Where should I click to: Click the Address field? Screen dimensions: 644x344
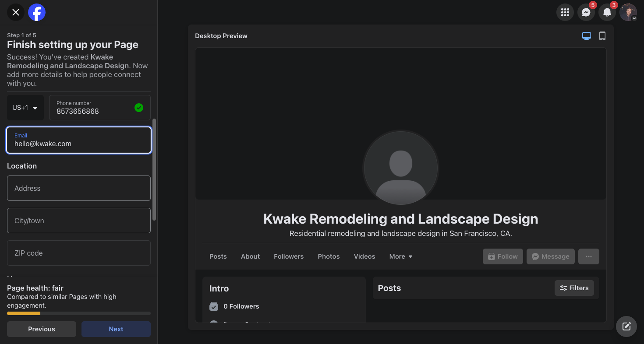79,188
